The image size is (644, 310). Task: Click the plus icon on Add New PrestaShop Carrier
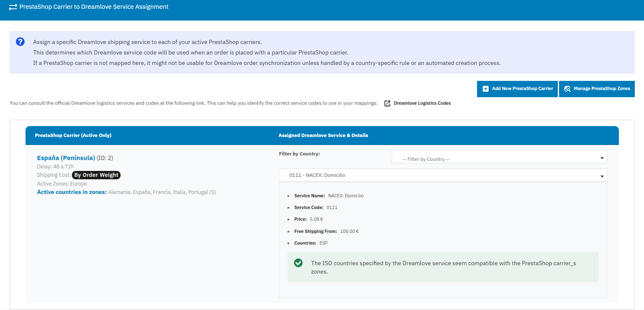[x=485, y=89]
